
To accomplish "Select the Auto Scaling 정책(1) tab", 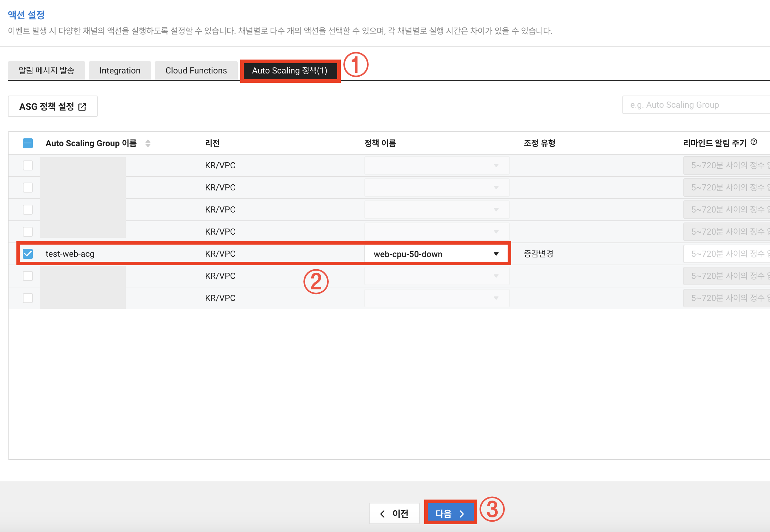I will pyautogui.click(x=289, y=71).
